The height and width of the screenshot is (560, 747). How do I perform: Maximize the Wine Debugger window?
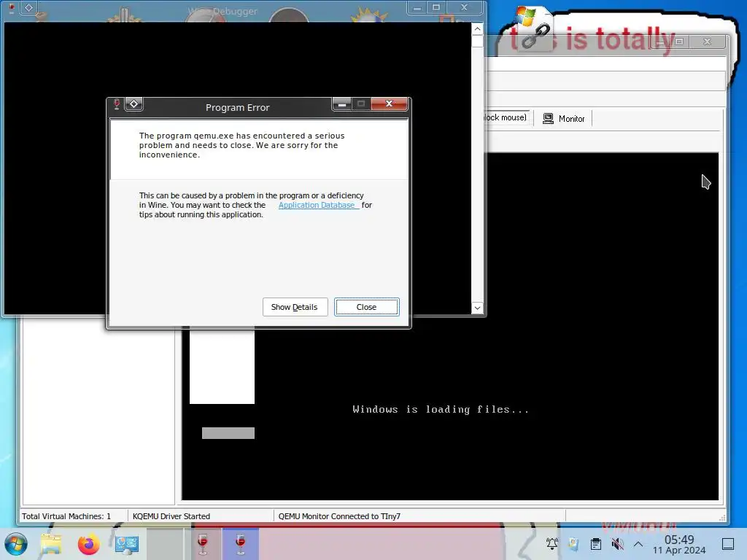[436, 7]
